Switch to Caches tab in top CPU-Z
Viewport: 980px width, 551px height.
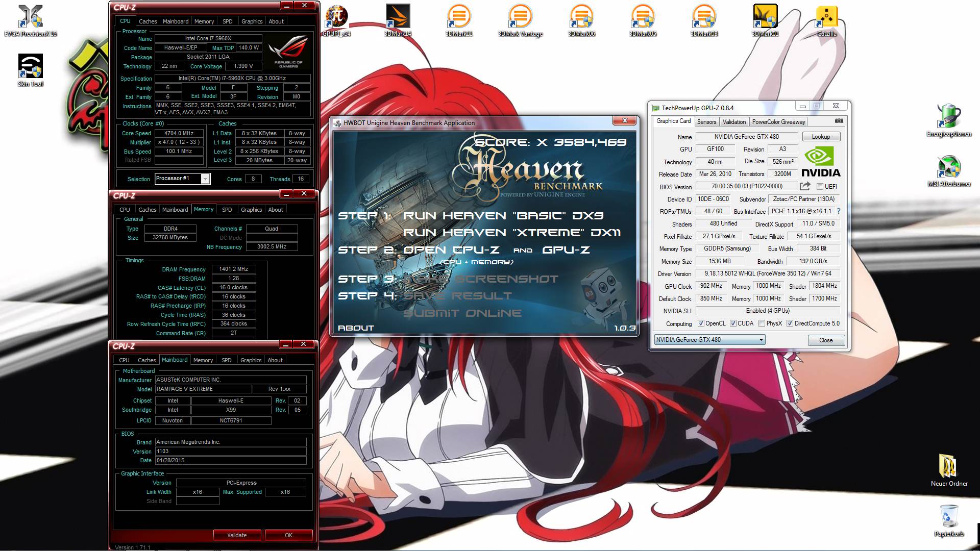pos(148,21)
